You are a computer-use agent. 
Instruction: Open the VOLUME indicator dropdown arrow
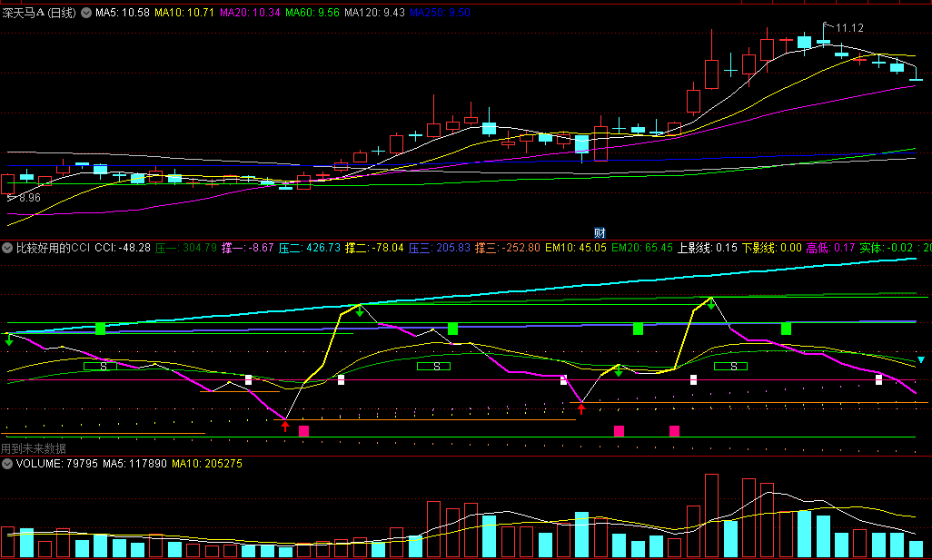coord(7,463)
